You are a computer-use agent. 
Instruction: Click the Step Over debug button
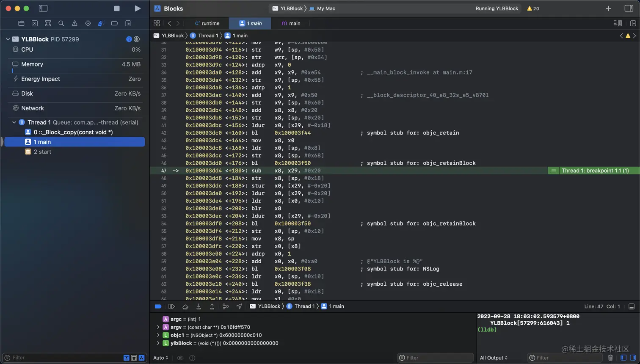pyautogui.click(x=185, y=306)
